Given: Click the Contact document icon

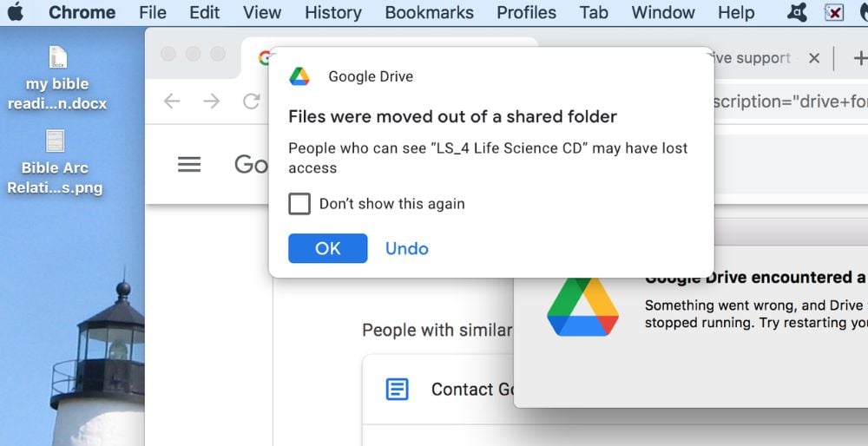Looking at the screenshot, I should [397, 390].
